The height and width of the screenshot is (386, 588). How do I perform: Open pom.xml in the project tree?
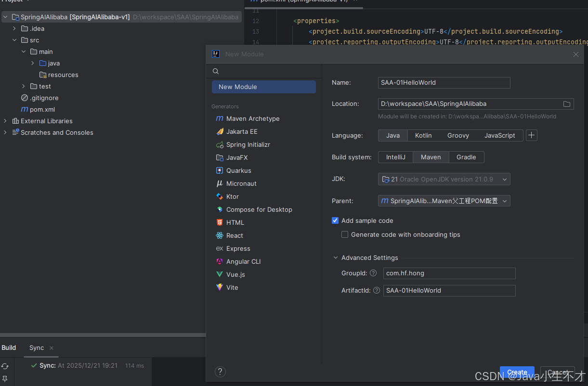point(38,109)
